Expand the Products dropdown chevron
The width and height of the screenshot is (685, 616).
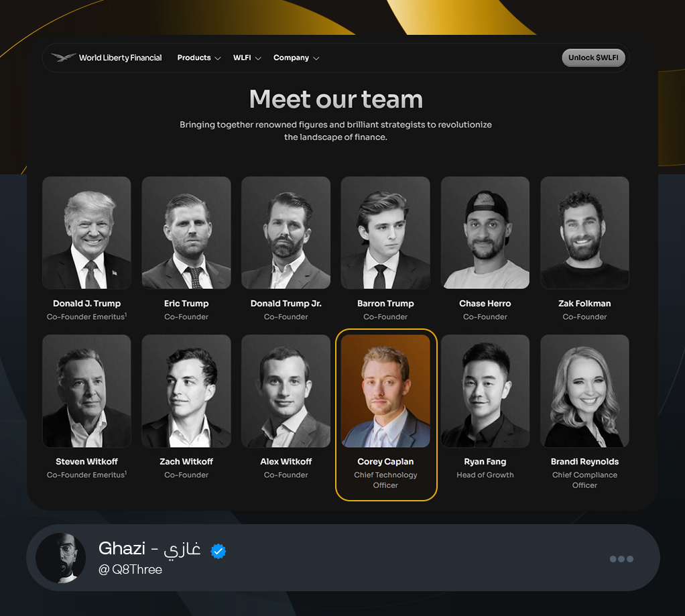(218, 58)
